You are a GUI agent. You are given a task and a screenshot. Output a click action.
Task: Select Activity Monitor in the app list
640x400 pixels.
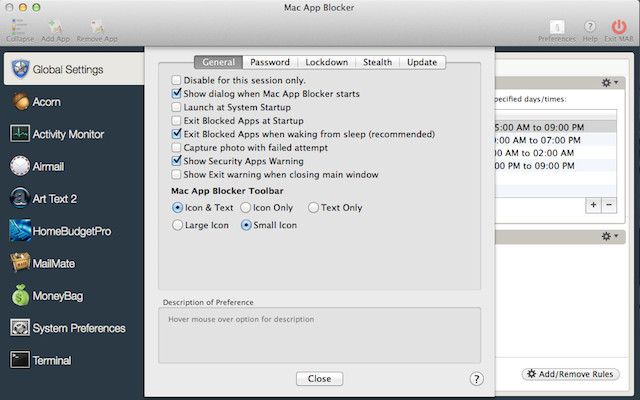pos(74,134)
